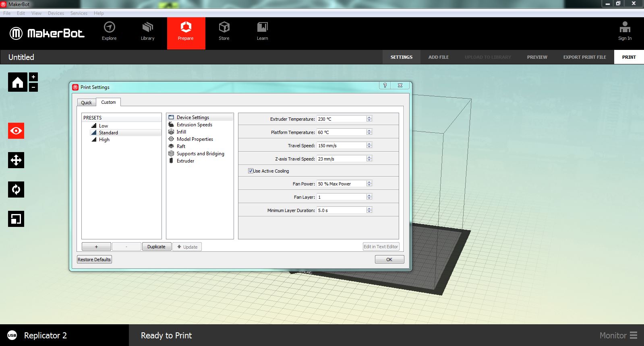Click the USB connection icon
The width and height of the screenshot is (644, 346).
pos(12,335)
